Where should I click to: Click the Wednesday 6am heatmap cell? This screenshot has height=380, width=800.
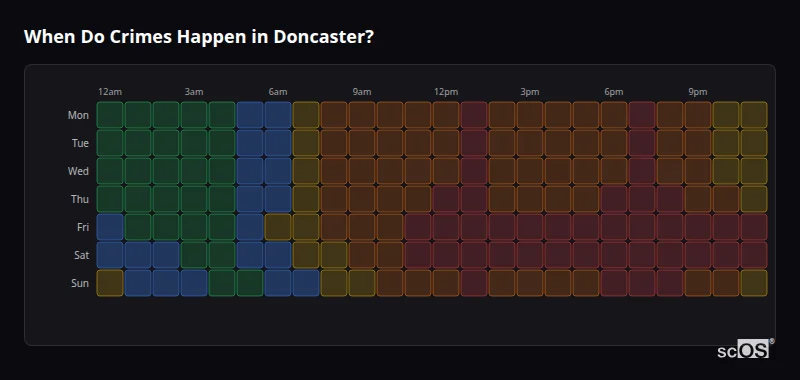(x=278, y=171)
